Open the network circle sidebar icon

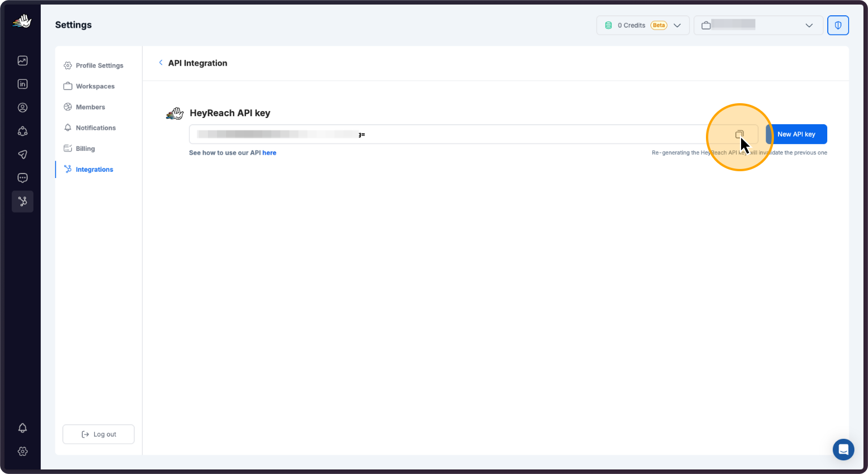23,131
